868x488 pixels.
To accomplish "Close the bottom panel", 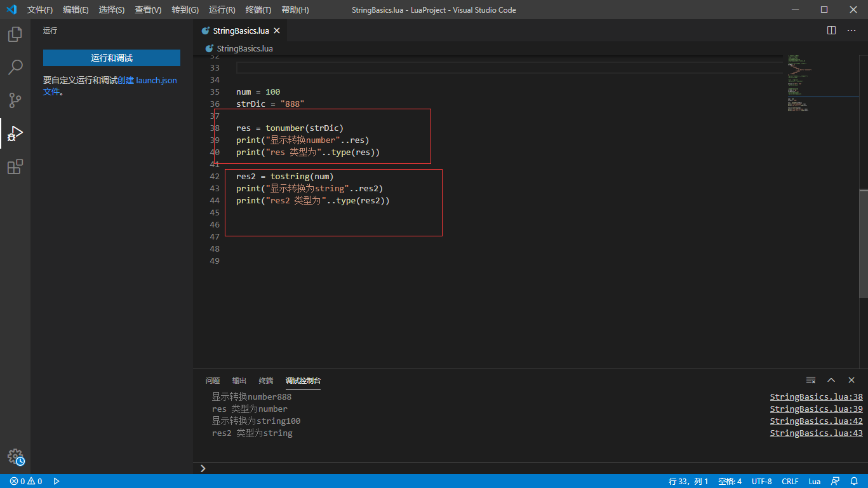I will [851, 380].
